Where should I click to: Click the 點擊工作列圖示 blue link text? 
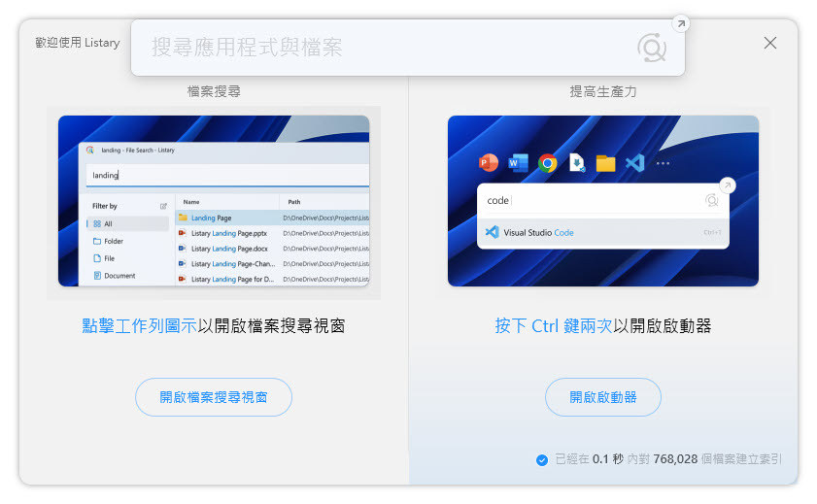click(139, 326)
